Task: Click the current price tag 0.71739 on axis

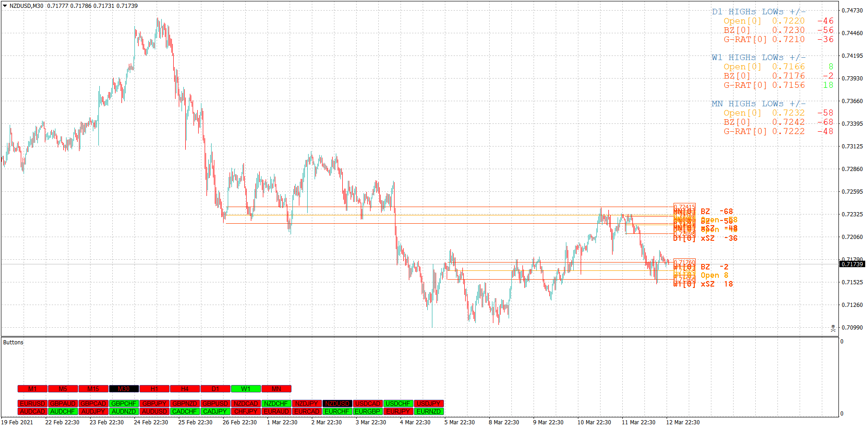Action: tap(852, 264)
